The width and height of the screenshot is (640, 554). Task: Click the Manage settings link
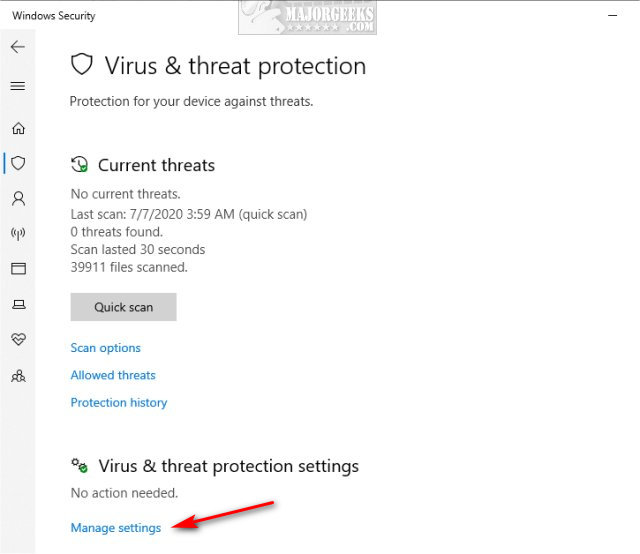115,528
